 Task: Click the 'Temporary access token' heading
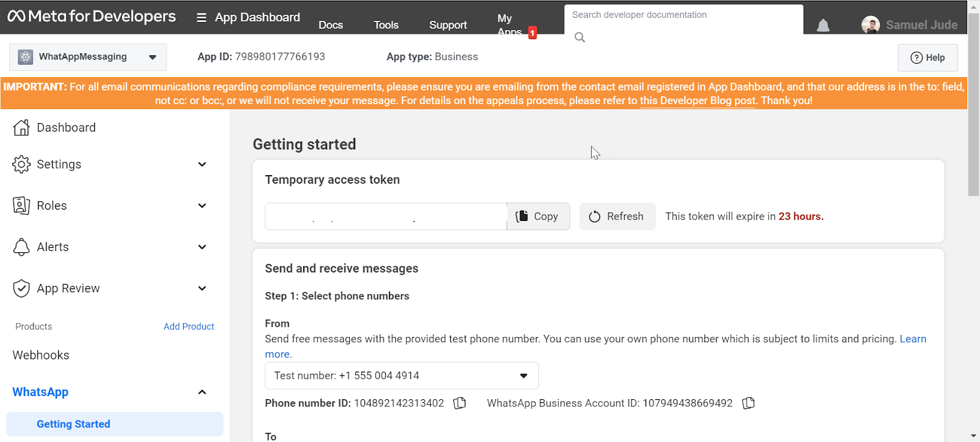tap(333, 180)
